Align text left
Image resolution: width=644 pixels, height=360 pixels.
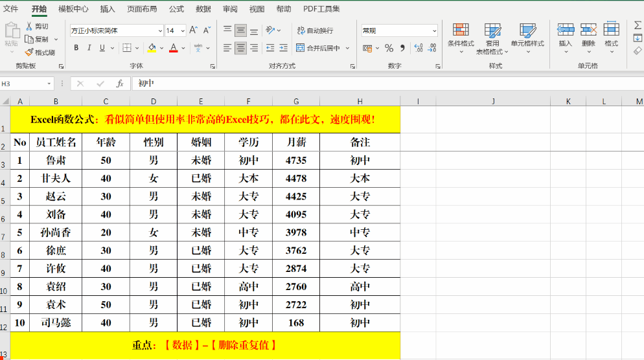point(227,48)
